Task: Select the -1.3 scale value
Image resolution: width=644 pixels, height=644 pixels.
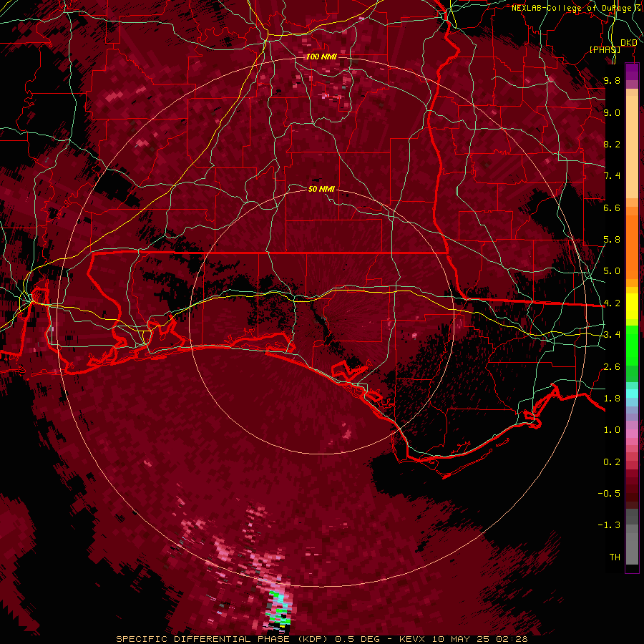Action: coord(609,525)
